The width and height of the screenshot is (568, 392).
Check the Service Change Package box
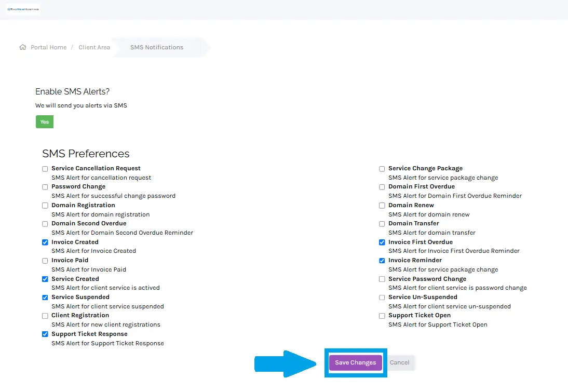[382, 168]
